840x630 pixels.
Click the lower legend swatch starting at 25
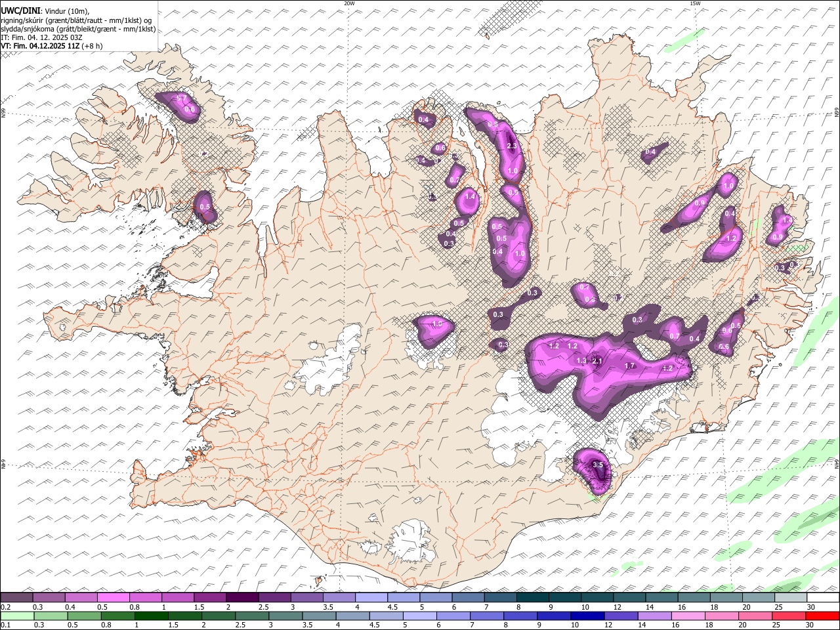coord(787,616)
